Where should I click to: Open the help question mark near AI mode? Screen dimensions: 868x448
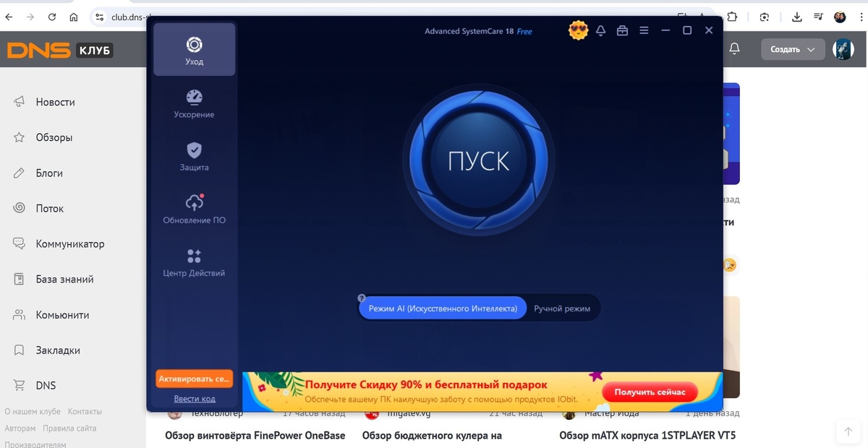click(x=362, y=298)
